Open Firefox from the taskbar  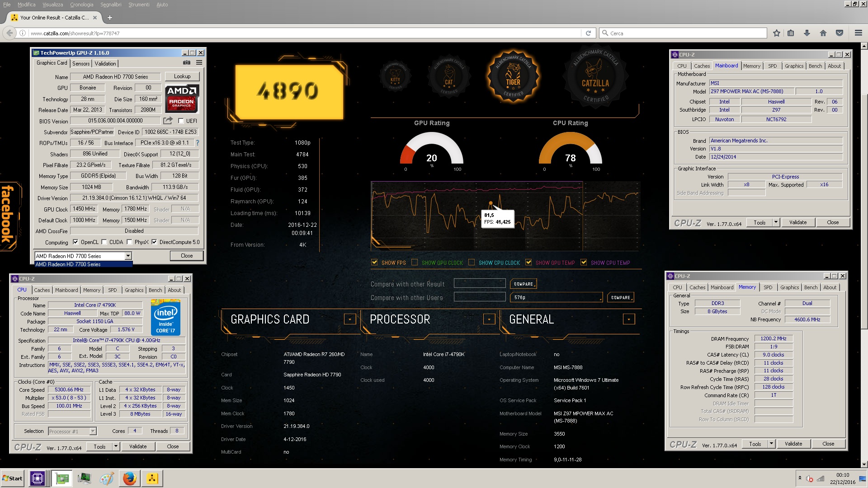pos(129,478)
